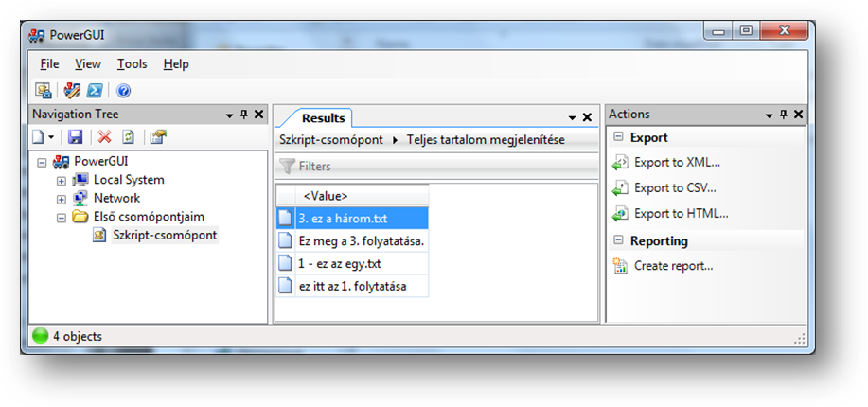Click Create report action link
Viewport: 868px width, 407px height.
point(672,266)
